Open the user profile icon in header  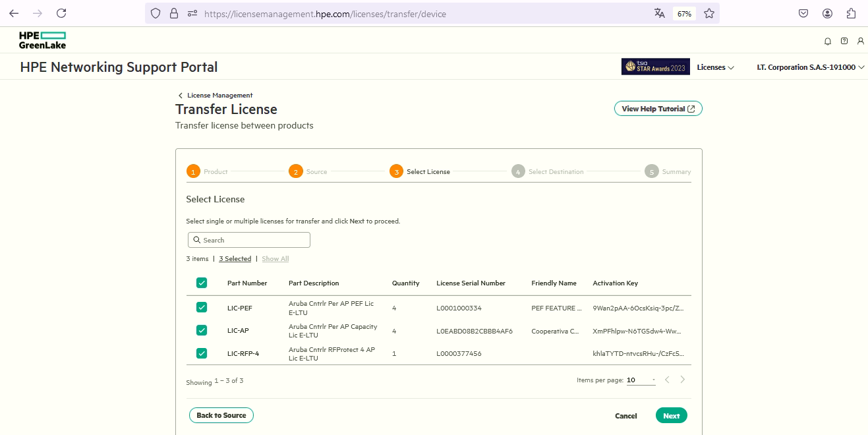[x=861, y=41]
